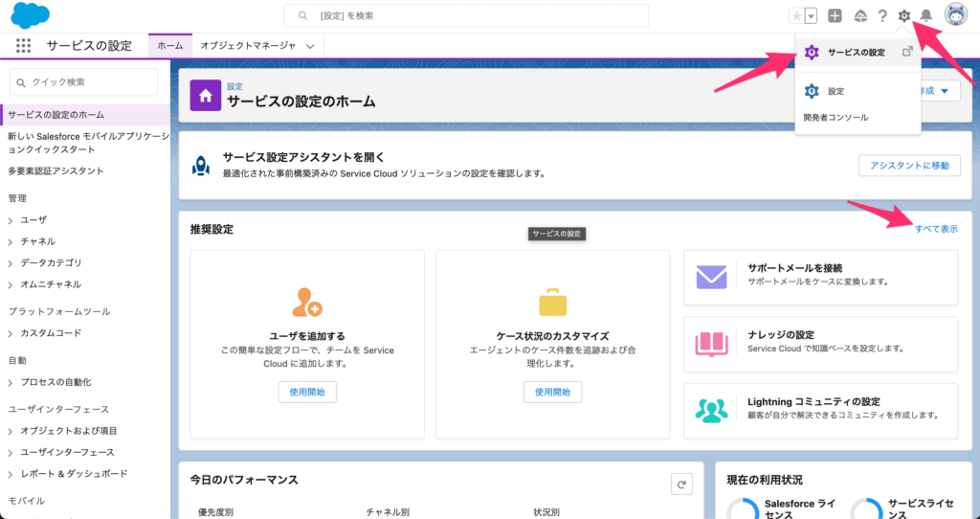
Task: Click the サービスライセンス usage ring
Action: pos(866,509)
